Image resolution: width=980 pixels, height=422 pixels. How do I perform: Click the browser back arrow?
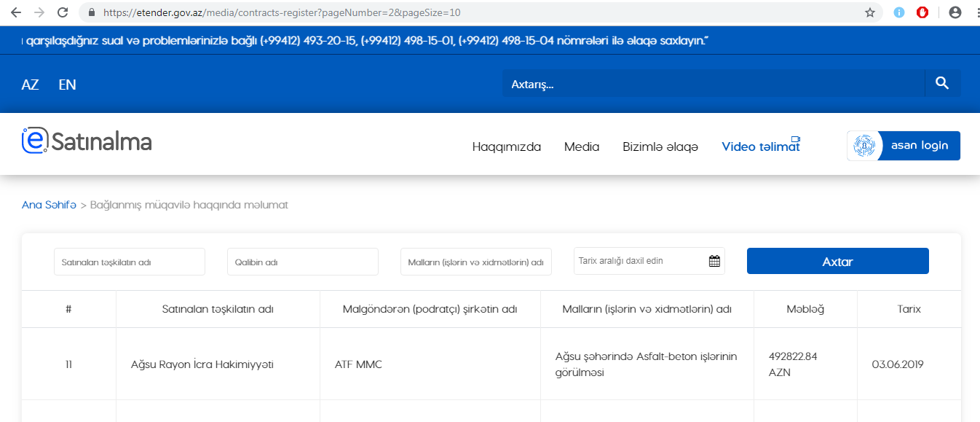pos(15,12)
